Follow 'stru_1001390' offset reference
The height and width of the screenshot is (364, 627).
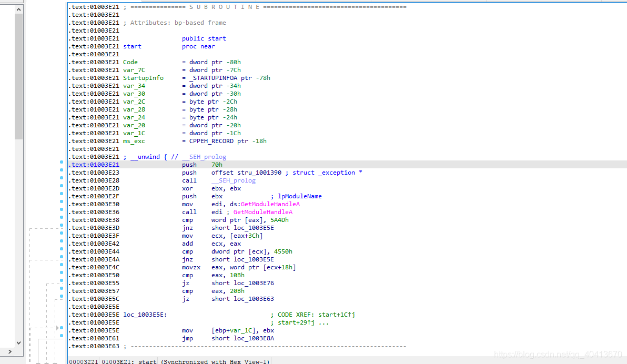(259, 173)
